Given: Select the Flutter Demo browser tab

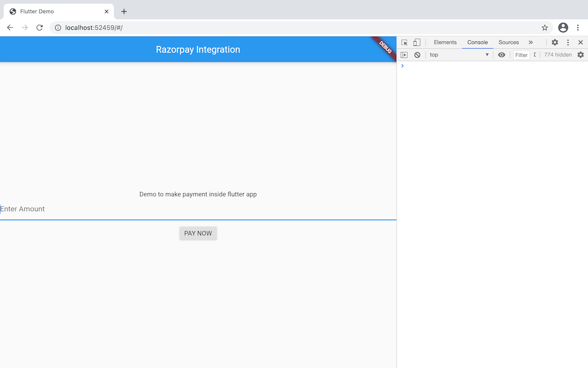Looking at the screenshot, I should (x=59, y=11).
